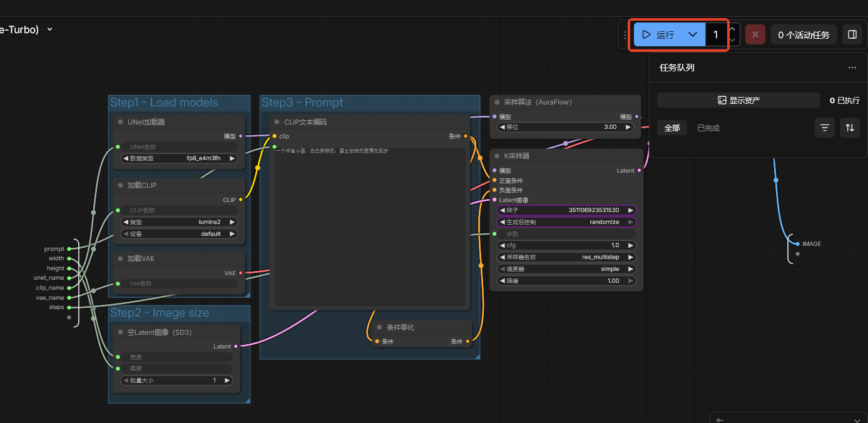Toggle collapse dot on CLIP文本编码 node
This screenshot has width=868, height=423.
[277, 122]
